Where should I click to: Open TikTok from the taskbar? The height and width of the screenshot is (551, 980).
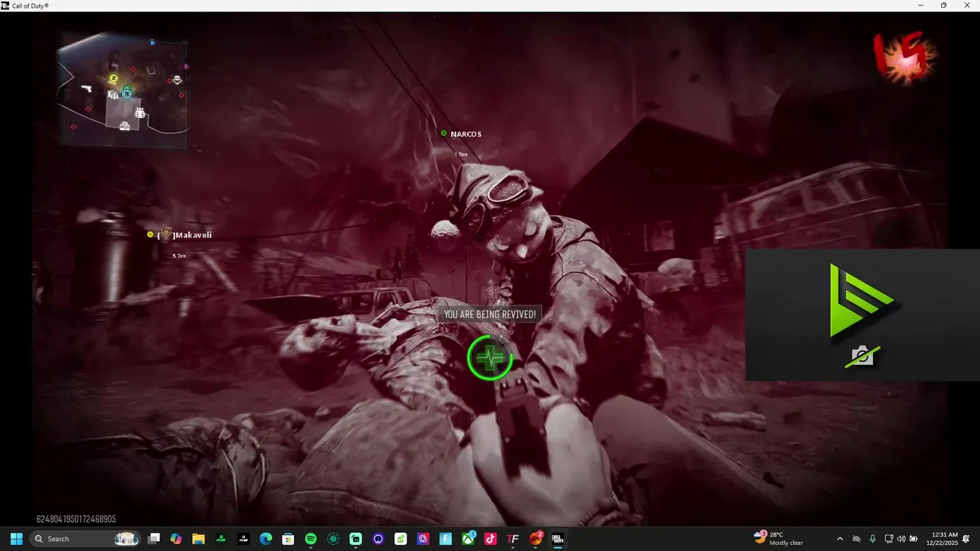coord(490,539)
